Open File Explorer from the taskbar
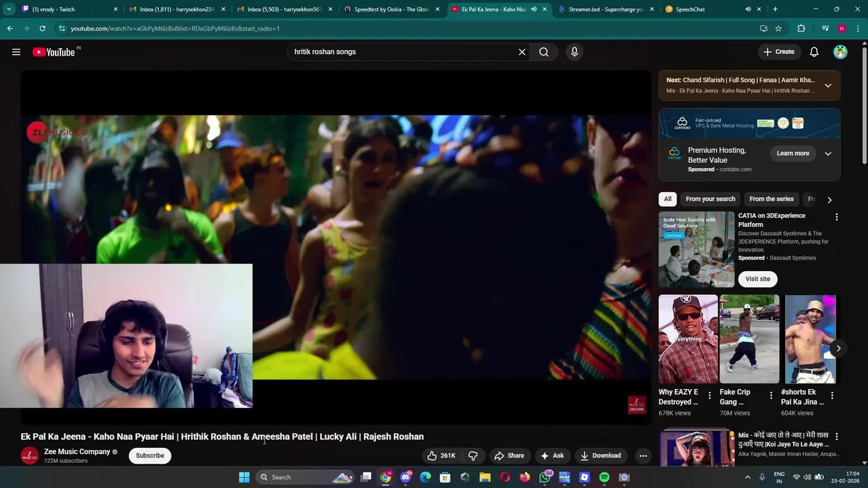 (485, 477)
